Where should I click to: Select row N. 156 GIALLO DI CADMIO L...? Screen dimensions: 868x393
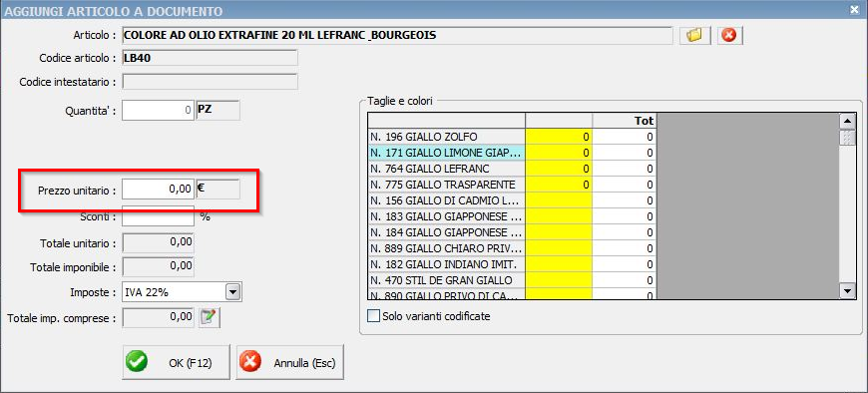pos(446,200)
